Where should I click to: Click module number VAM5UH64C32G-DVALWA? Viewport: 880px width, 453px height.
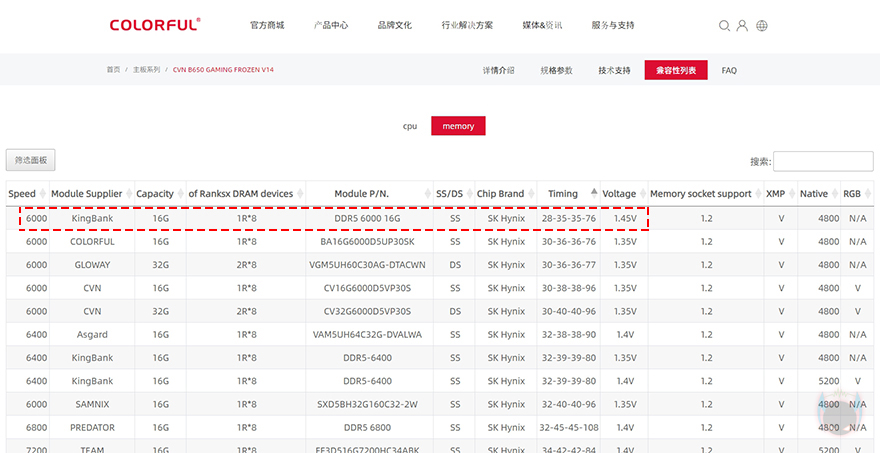[369, 335]
